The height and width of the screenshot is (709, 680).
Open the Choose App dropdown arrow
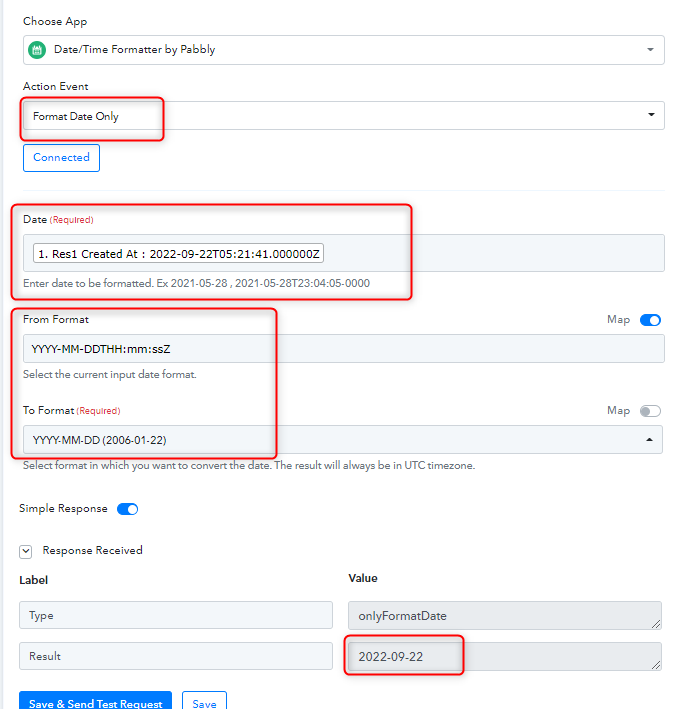(x=650, y=49)
